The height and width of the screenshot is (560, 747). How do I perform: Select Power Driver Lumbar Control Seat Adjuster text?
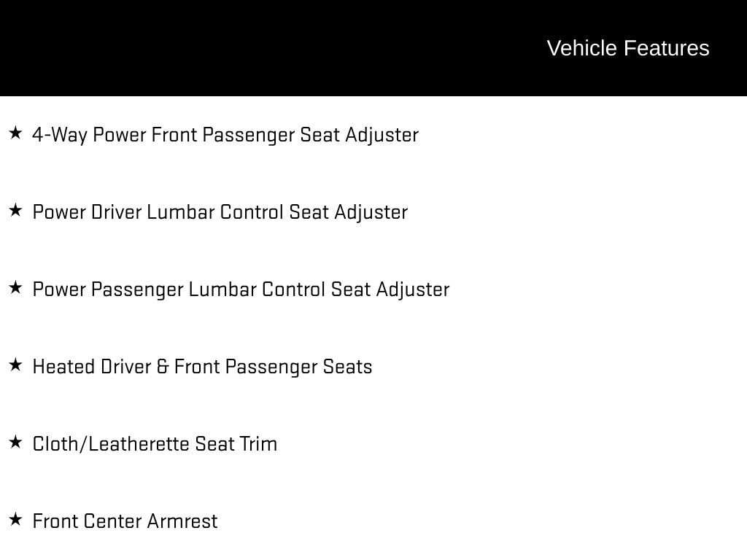pos(220,212)
